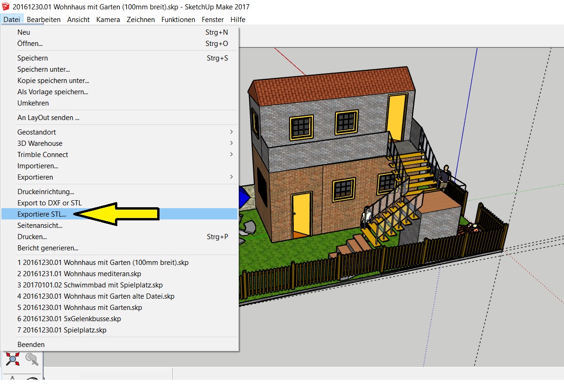This screenshot has width=564, height=392.
Task: Select Drucken... to print the model
Action: (x=32, y=237)
